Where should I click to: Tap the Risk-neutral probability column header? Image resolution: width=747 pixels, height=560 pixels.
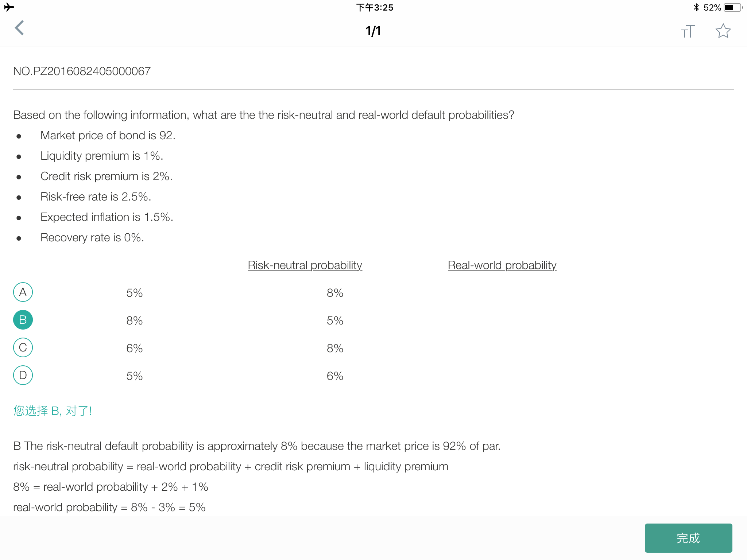point(305,265)
